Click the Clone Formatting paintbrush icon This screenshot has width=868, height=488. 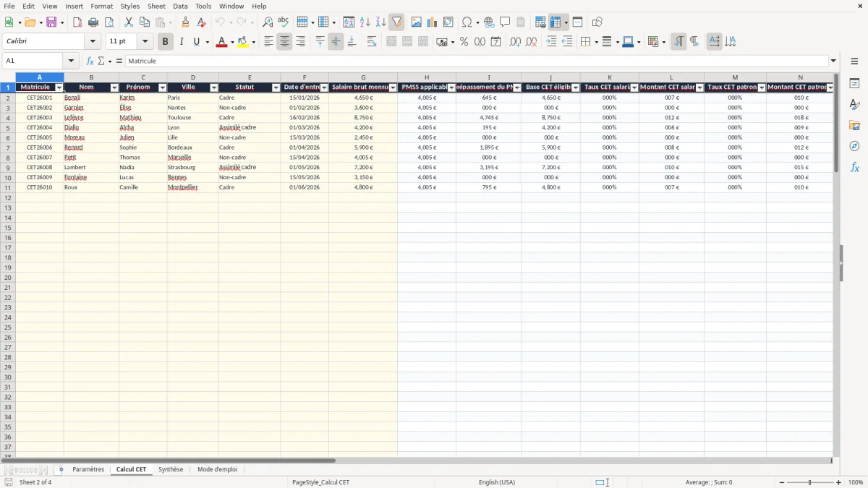[x=185, y=22]
